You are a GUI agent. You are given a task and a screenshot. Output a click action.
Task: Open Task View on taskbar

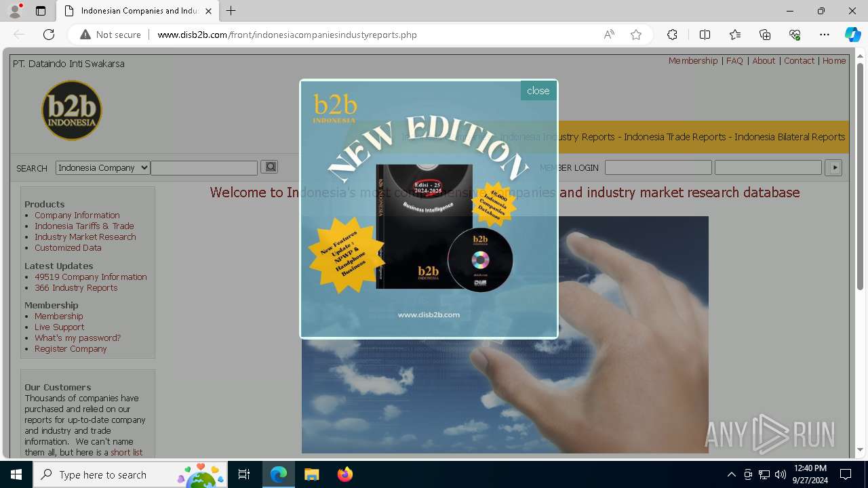[244, 474]
